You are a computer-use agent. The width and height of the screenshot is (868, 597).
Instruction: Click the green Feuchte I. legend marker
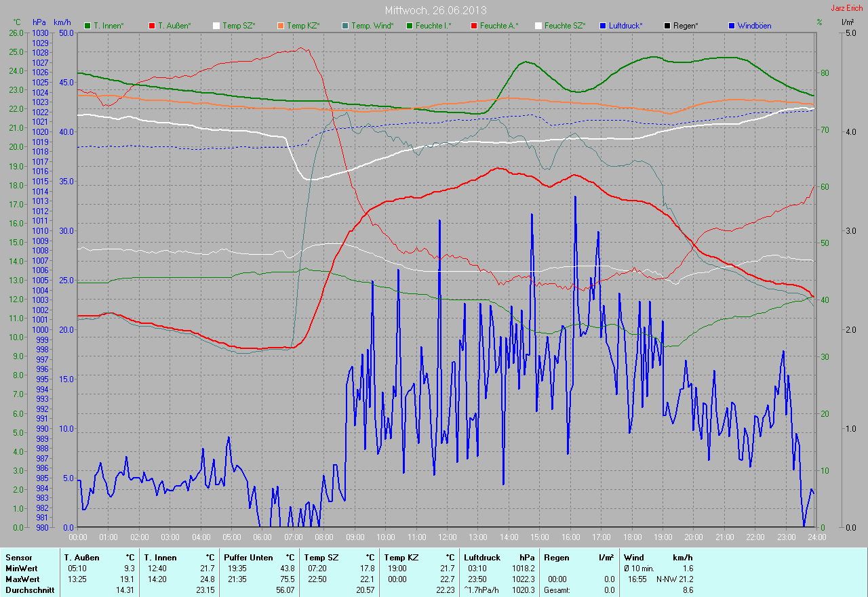[410, 26]
